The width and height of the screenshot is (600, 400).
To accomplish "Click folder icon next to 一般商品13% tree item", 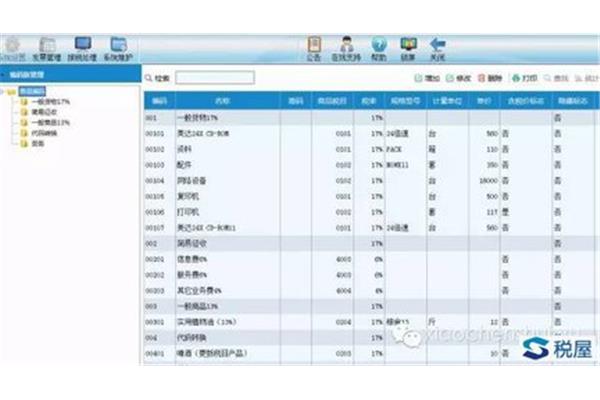I will (x=24, y=123).
